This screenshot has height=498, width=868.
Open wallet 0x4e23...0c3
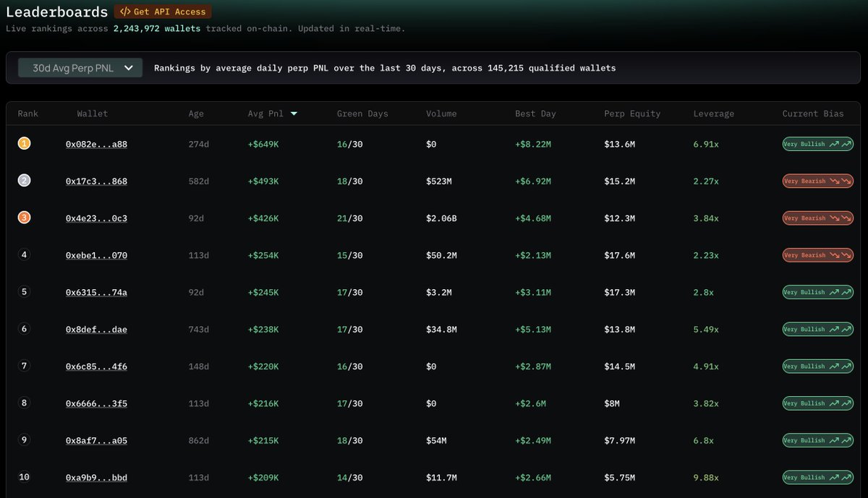(96, 218)
